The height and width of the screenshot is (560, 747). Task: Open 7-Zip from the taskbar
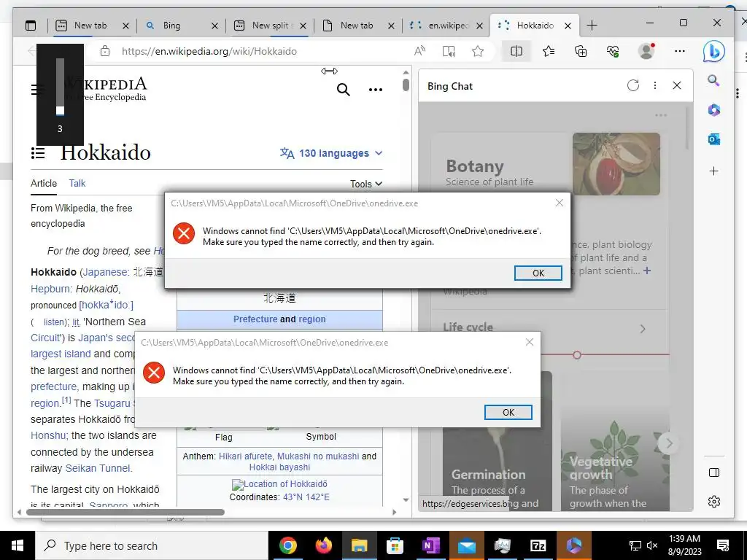[x=538, y=545]
